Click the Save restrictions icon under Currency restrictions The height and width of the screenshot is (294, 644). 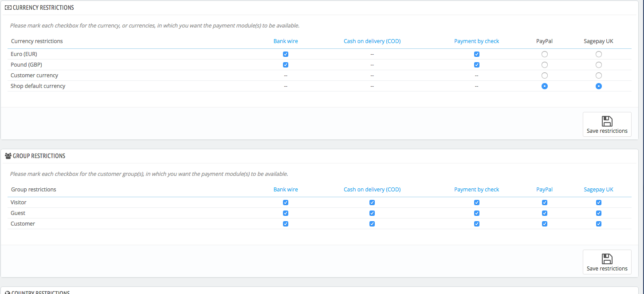coord(607,121)
